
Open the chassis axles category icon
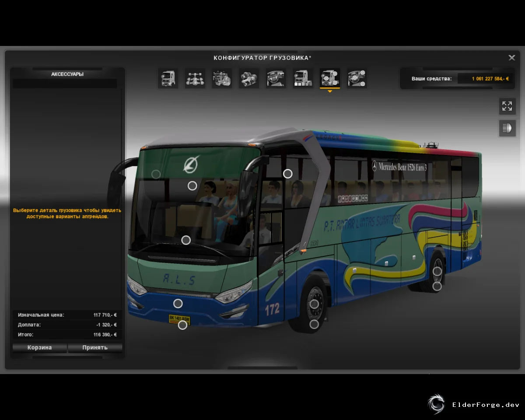[x=195, y=79]
